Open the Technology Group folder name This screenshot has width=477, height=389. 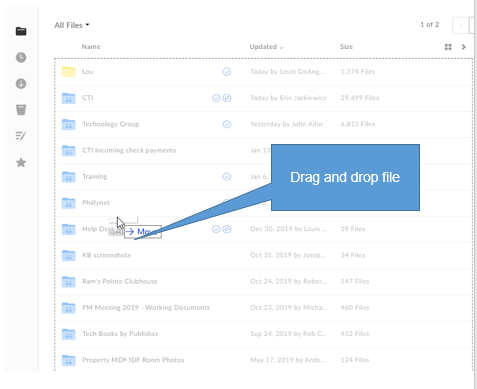111,124
